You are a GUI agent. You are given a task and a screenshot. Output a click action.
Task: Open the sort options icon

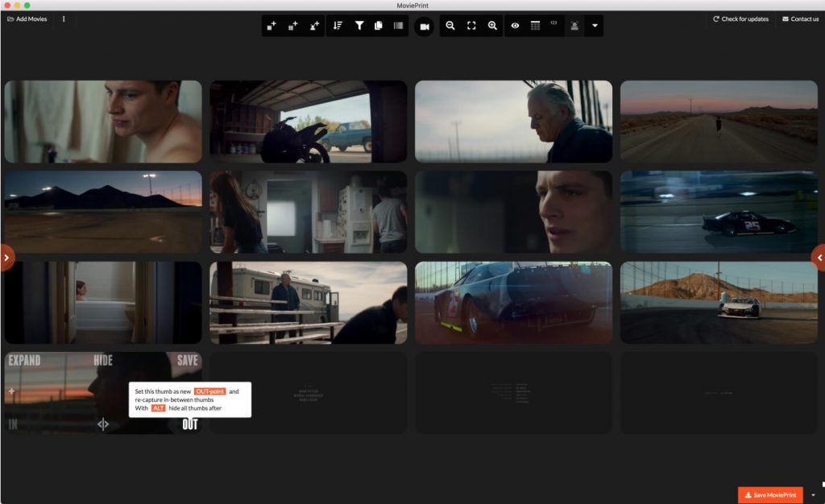click(x=338, y=26)
